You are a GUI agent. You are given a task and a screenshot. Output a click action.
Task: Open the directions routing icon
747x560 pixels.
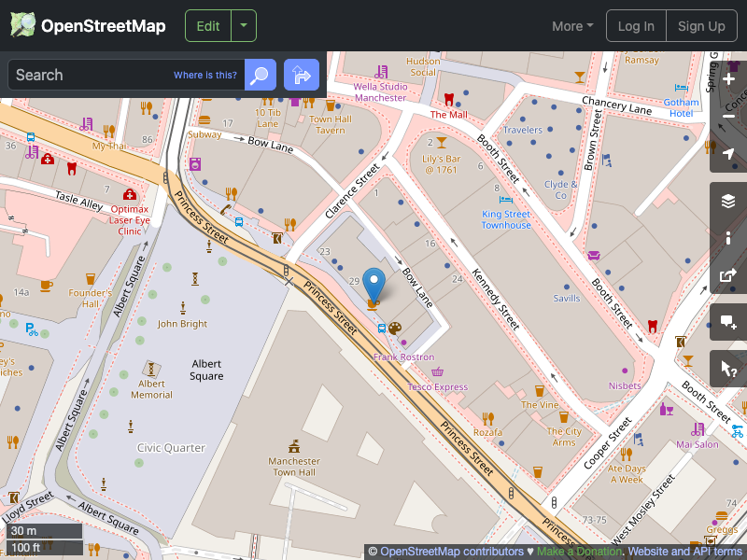tap(301, 75)
